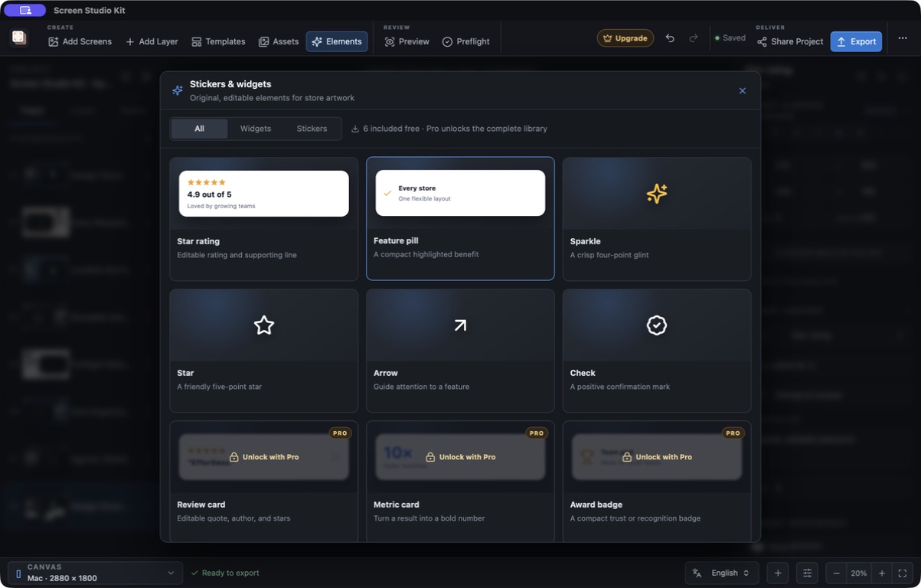
Task: Open the Preview review mode
Action: pos(407,41)
